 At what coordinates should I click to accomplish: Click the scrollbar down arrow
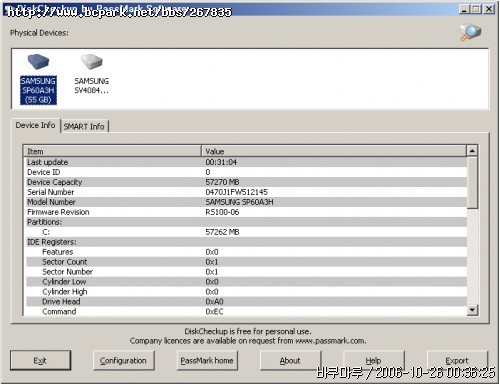472,310
